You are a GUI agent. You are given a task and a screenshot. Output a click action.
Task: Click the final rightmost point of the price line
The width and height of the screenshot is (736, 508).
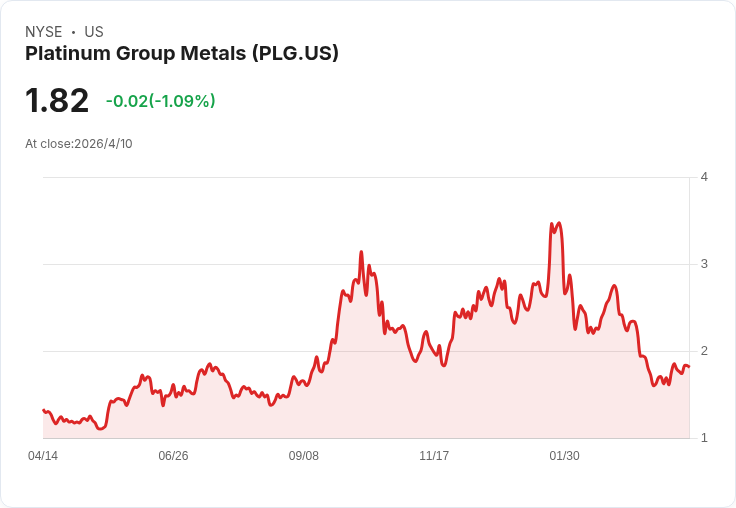(x=689, y=367)
